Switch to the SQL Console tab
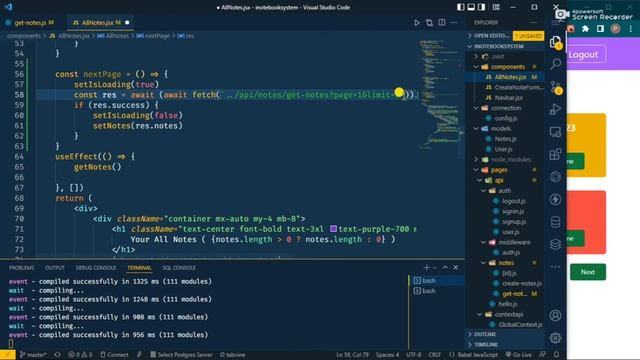 pyautogui.click(x=179, y=268)
